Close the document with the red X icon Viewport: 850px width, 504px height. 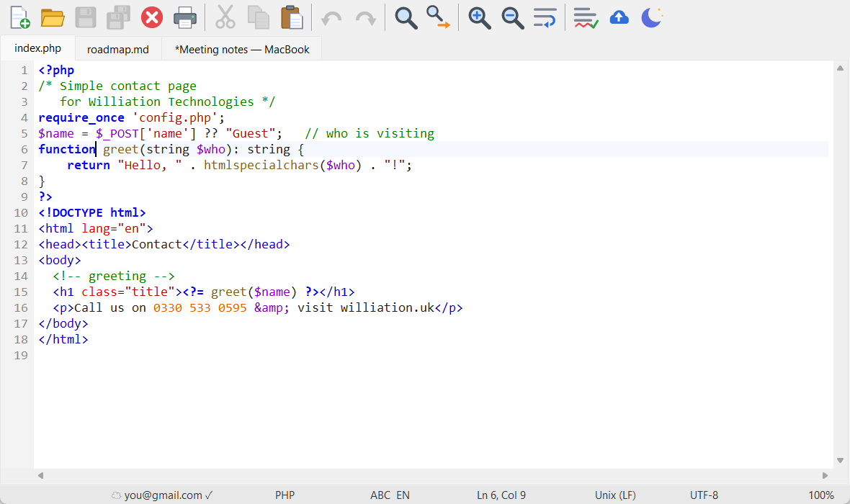pyautogui.click(x=152, y=17)
